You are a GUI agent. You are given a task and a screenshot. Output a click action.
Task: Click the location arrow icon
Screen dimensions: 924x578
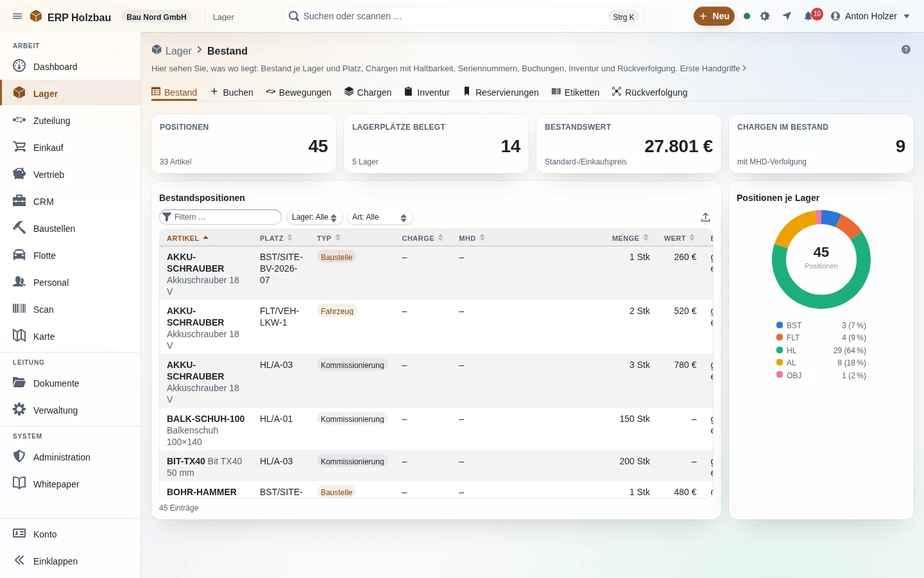(x=787, y=16)
